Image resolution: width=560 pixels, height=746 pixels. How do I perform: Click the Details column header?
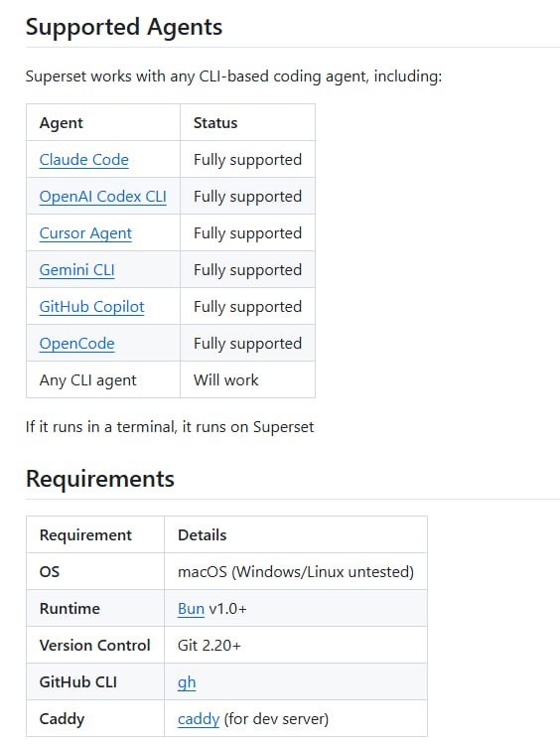click(x=296, y=534)
